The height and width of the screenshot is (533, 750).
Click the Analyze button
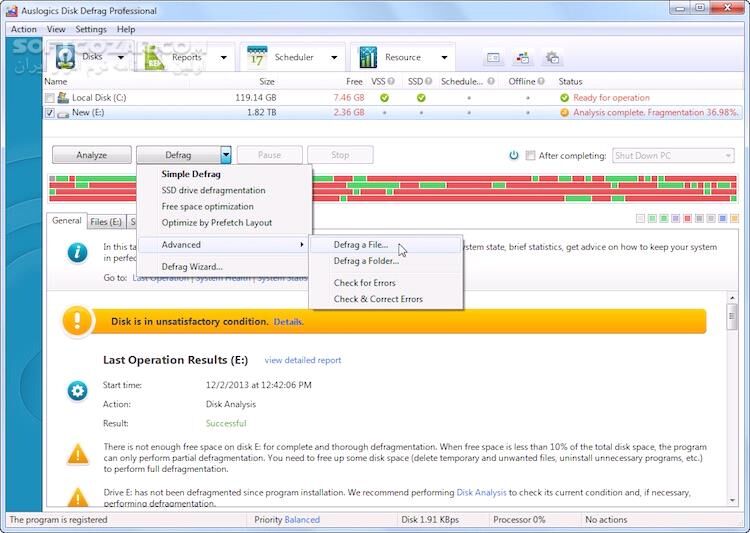92,155
